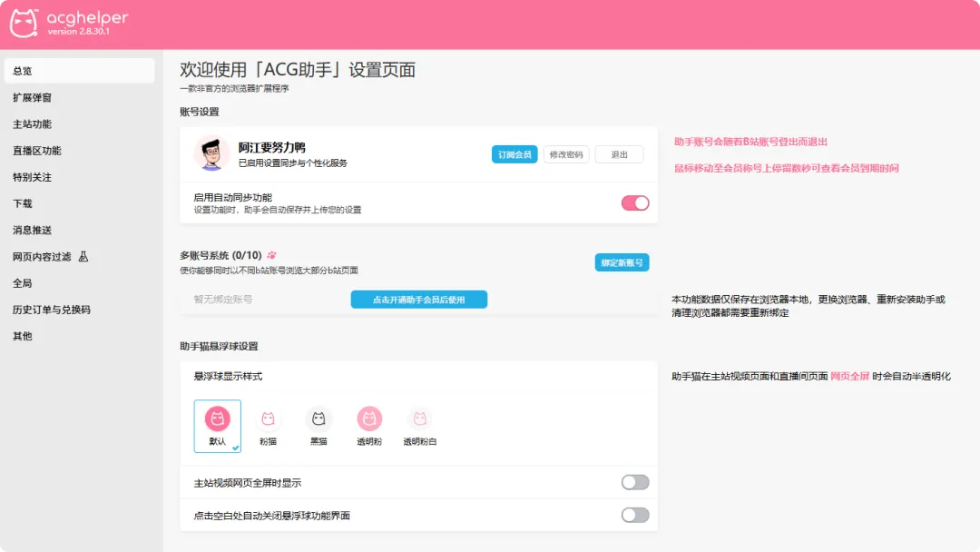Open the 全局 sidebar section

pyautogui.click(x=79, y=283)
